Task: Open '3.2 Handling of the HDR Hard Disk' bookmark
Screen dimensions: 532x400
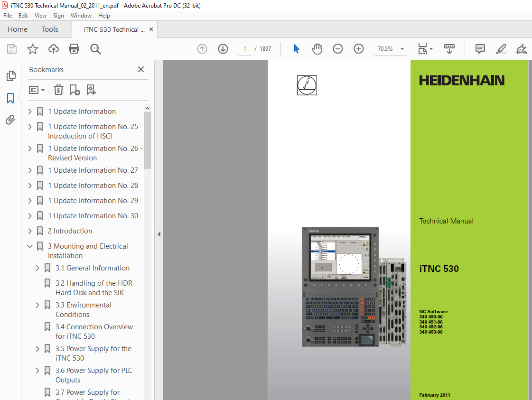Action: (94, 288)
